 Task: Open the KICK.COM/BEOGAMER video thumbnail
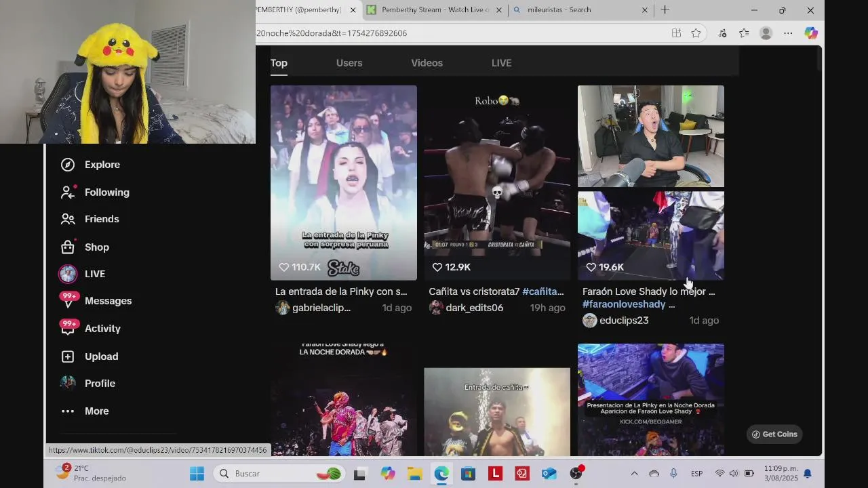(651, 400)
